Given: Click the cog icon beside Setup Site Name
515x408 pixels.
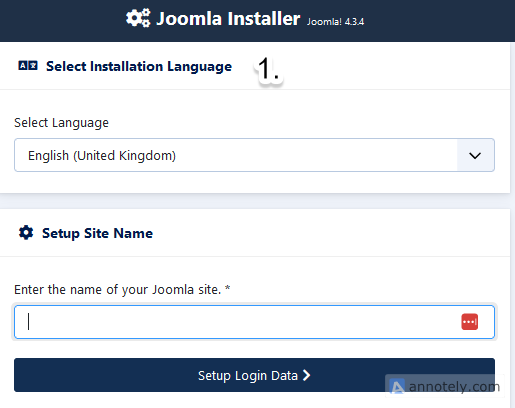Looking at the screenshot, I should tap(26, 233).
